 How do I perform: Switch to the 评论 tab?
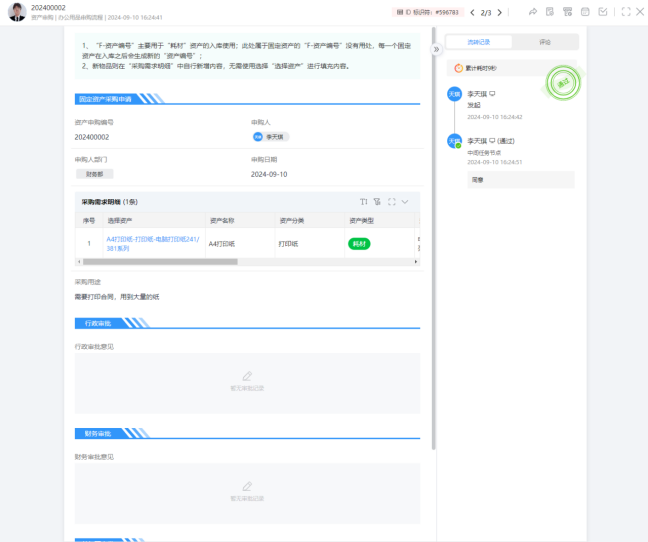[544, 42]
